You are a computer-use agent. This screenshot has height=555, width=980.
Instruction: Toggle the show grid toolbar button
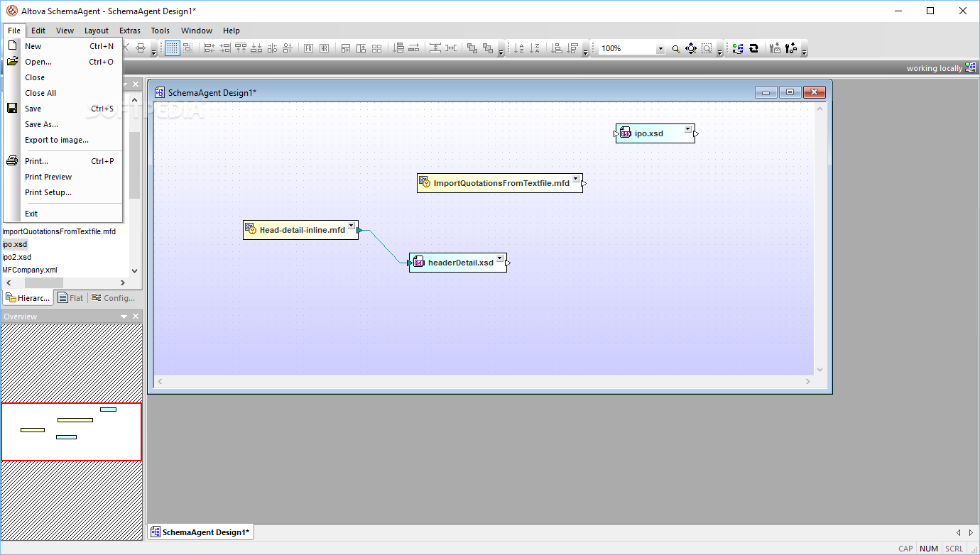(172, 48)
